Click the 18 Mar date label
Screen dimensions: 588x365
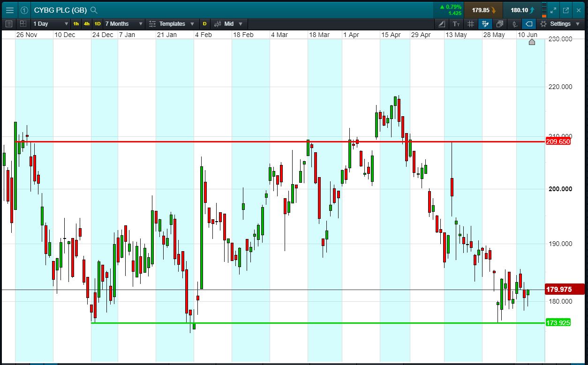tap(319, 35)
